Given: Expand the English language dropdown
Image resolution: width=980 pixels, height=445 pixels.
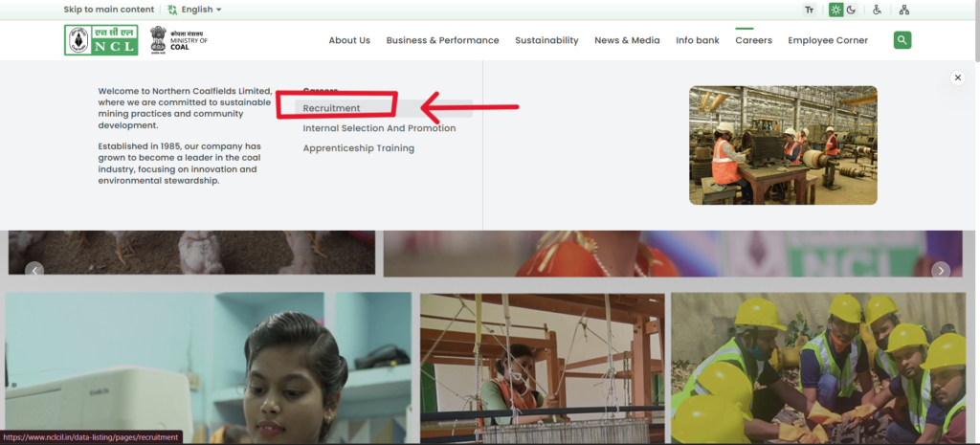Looking at the screenshot, I should point(194,10).
